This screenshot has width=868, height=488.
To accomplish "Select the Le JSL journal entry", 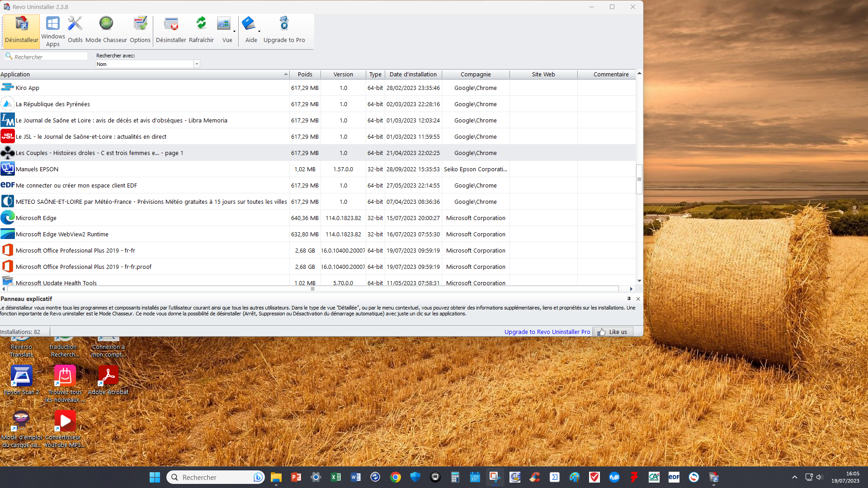I will pyautogui.click(x=318, y=136).
